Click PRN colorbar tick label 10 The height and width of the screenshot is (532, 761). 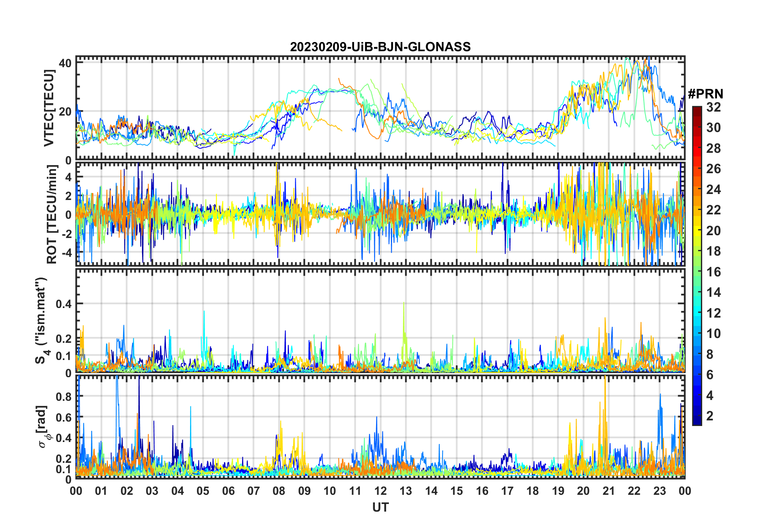tap(713, 334)
